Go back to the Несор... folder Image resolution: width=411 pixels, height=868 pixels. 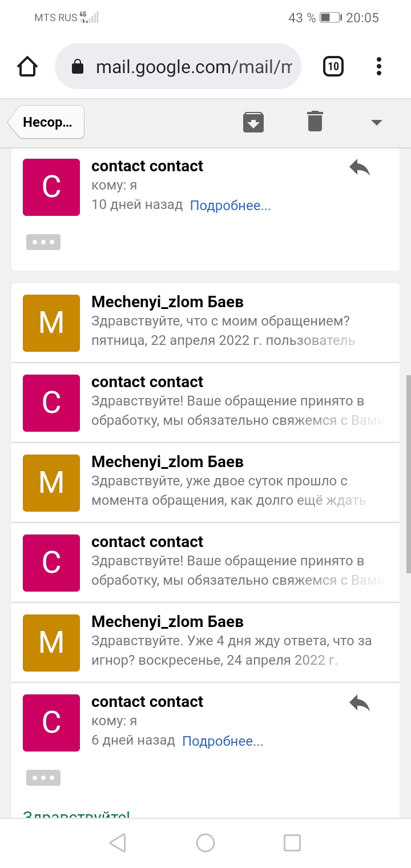click(47, 122)
